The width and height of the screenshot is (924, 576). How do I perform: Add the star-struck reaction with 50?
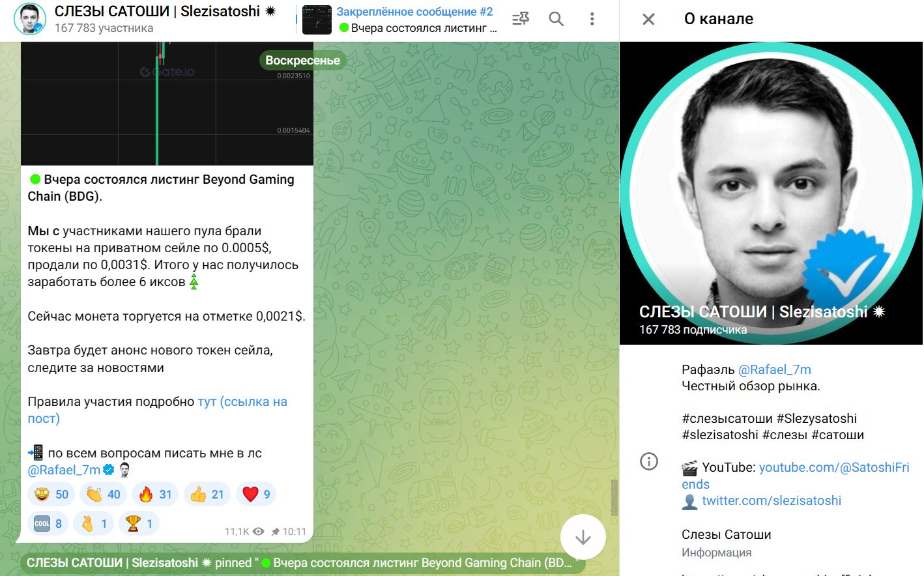[51, 495]
